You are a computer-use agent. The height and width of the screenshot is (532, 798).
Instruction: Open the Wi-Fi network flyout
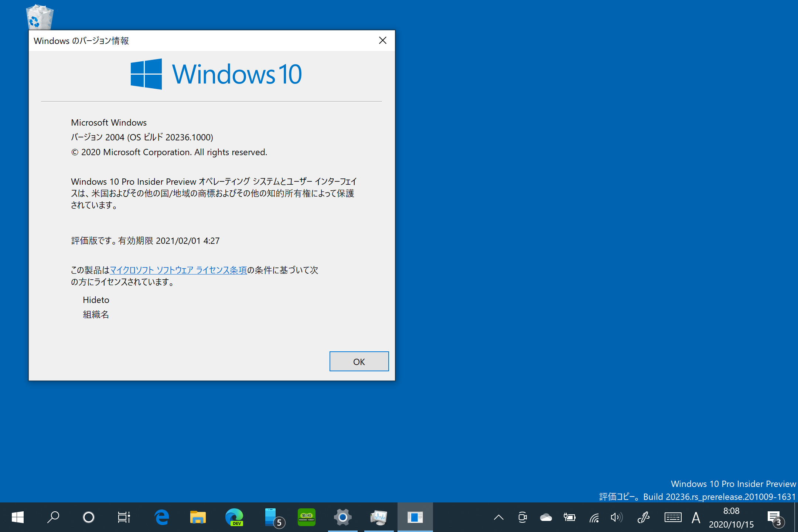(594, 517)
